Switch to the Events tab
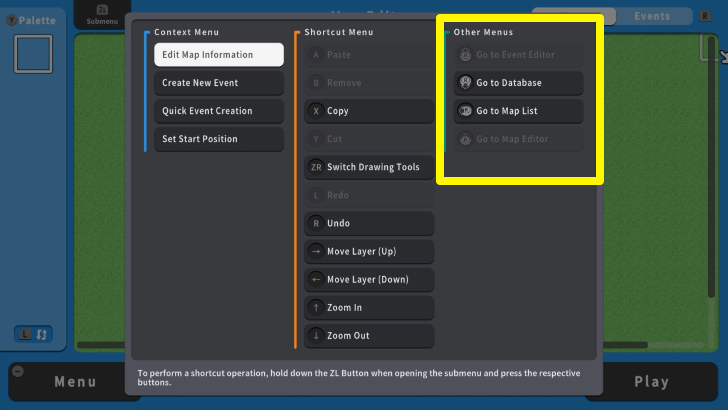Screen dimensions: 728x410 point(652,16)
